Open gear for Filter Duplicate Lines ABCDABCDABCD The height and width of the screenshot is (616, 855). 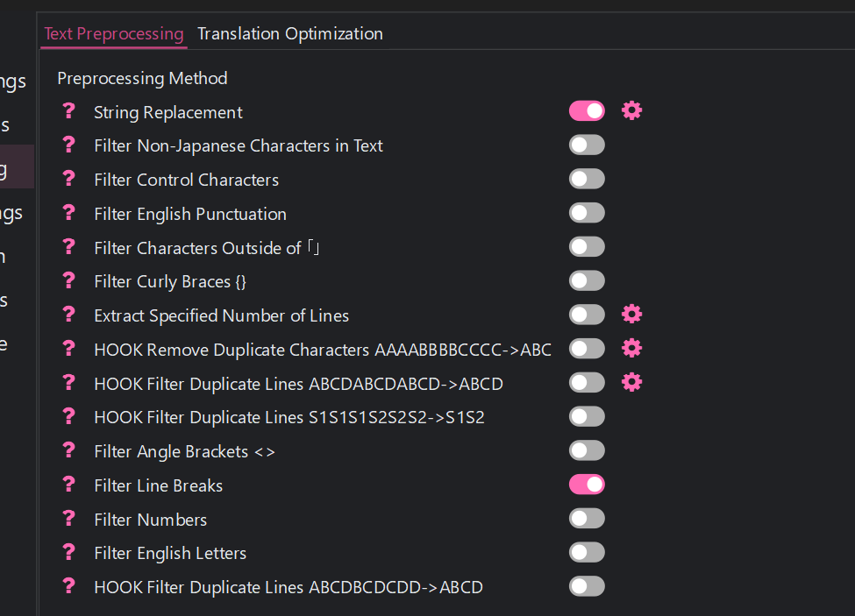631,383
